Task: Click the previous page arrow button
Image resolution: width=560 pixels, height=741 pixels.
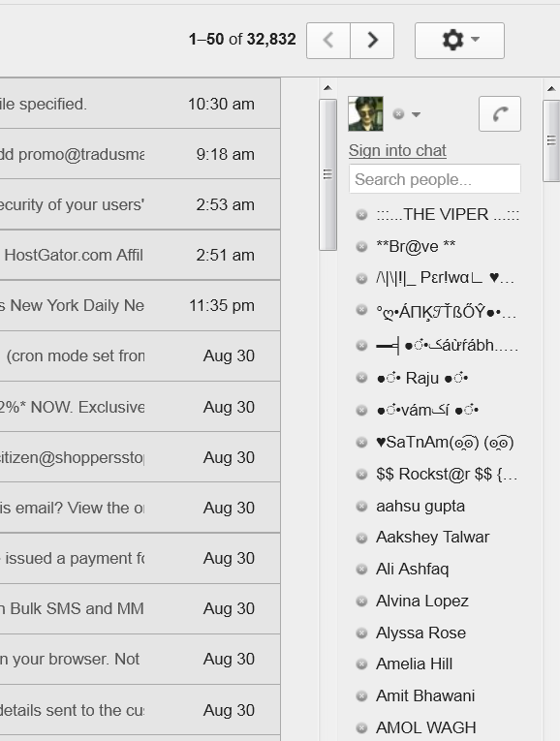Action: (x=328, y=40)
